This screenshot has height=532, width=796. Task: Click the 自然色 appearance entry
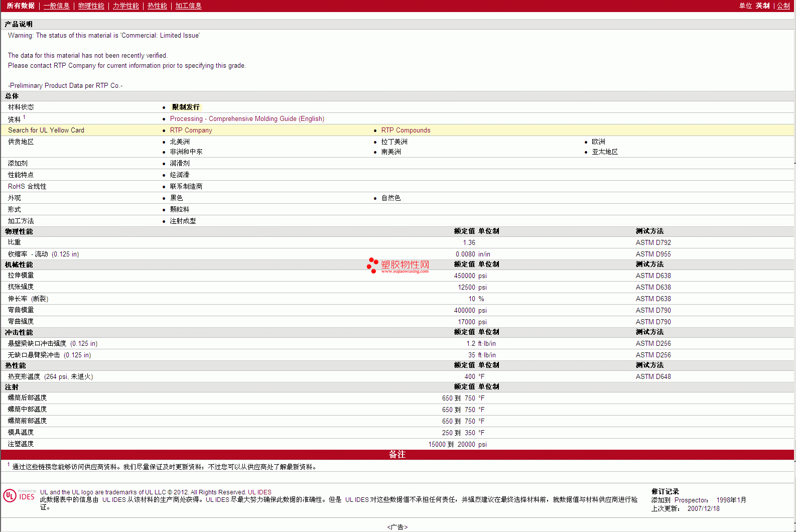391,198
